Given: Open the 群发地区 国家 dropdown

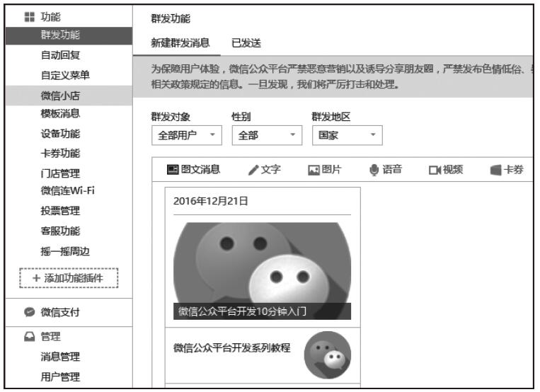Looking at the screenshot, I should click(x=346, y=135).
